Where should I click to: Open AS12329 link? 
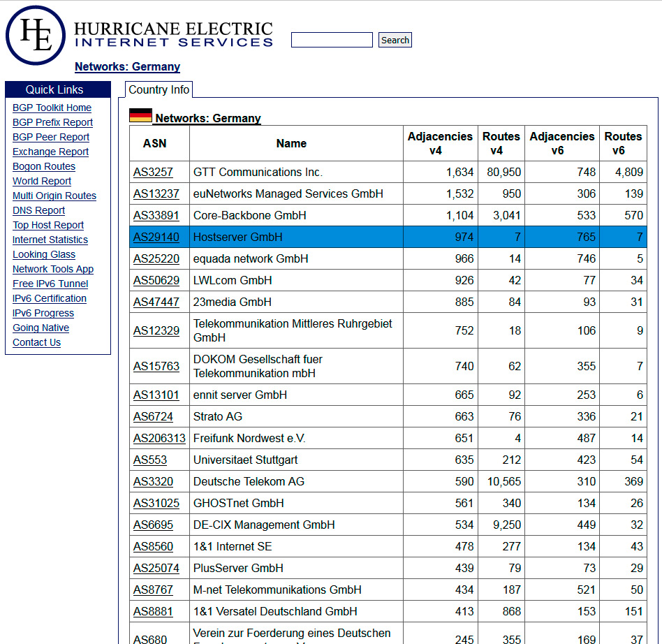[156, 330]
